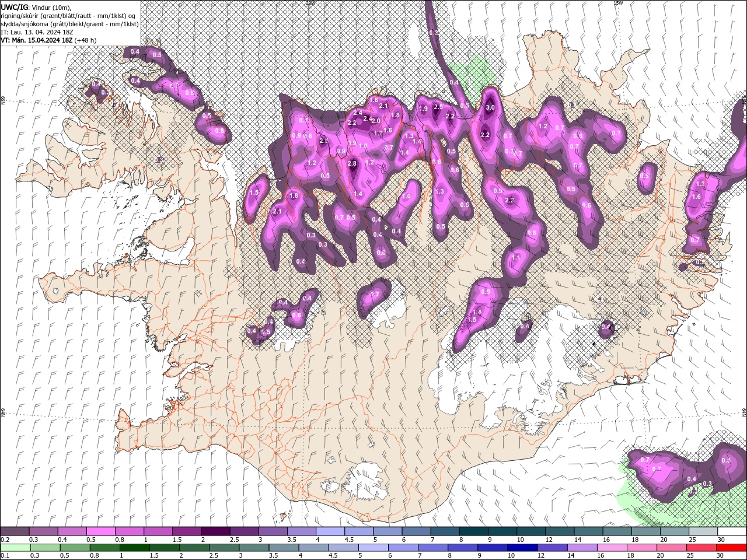Pick the light pink swatch at rain value 16
The image size is (747, 560).
612,548
